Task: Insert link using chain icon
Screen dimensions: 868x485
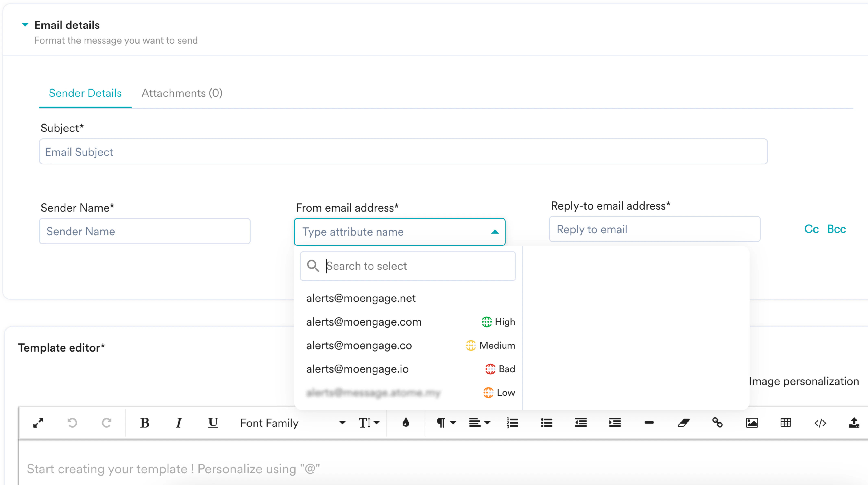Action: (x=717, y=423)
